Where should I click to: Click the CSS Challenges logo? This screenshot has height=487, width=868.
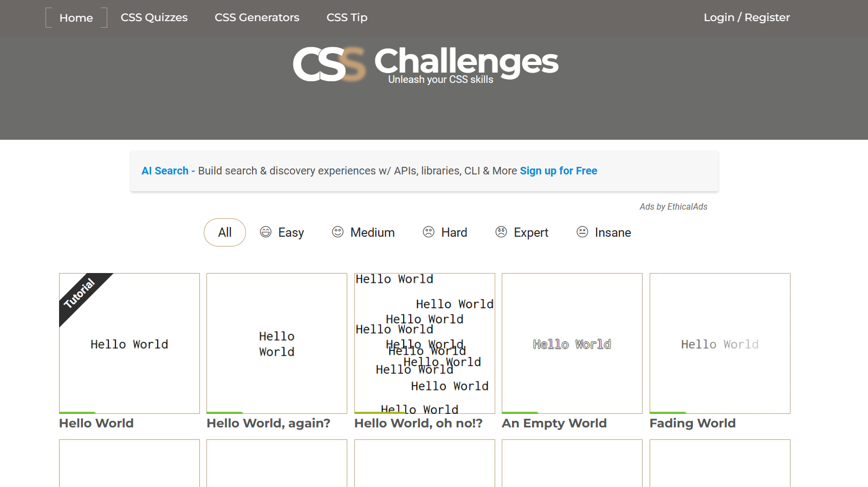(x=425, y=64)
